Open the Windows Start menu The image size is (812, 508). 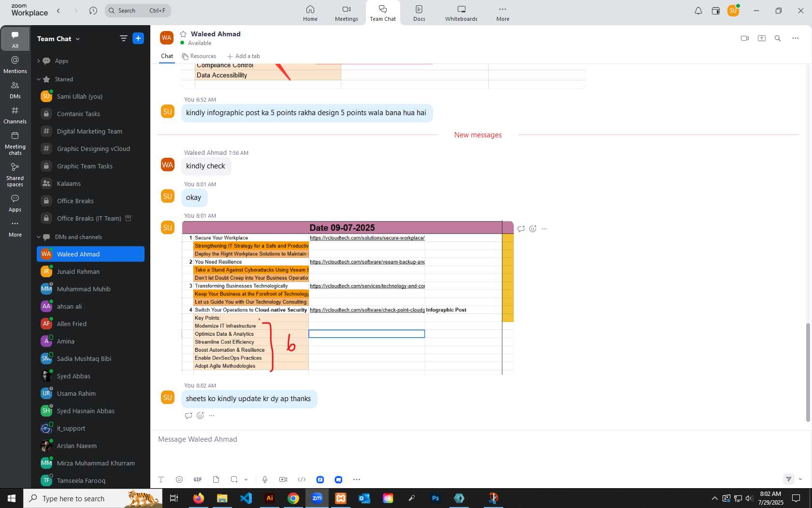click(12, 498)
